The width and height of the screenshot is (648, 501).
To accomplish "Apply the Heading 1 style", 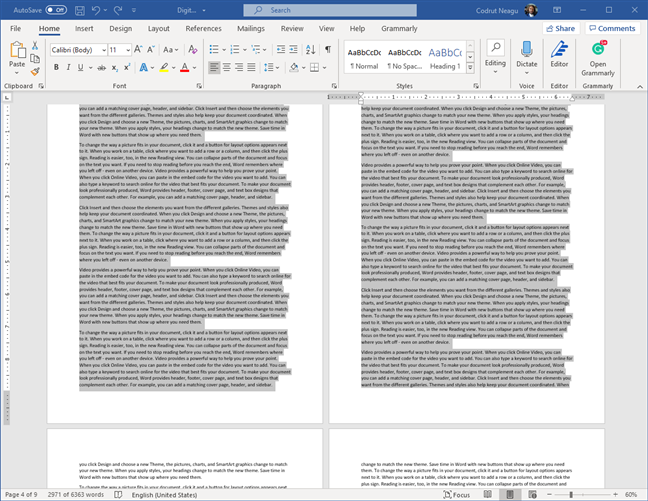I will coord(445,58).
